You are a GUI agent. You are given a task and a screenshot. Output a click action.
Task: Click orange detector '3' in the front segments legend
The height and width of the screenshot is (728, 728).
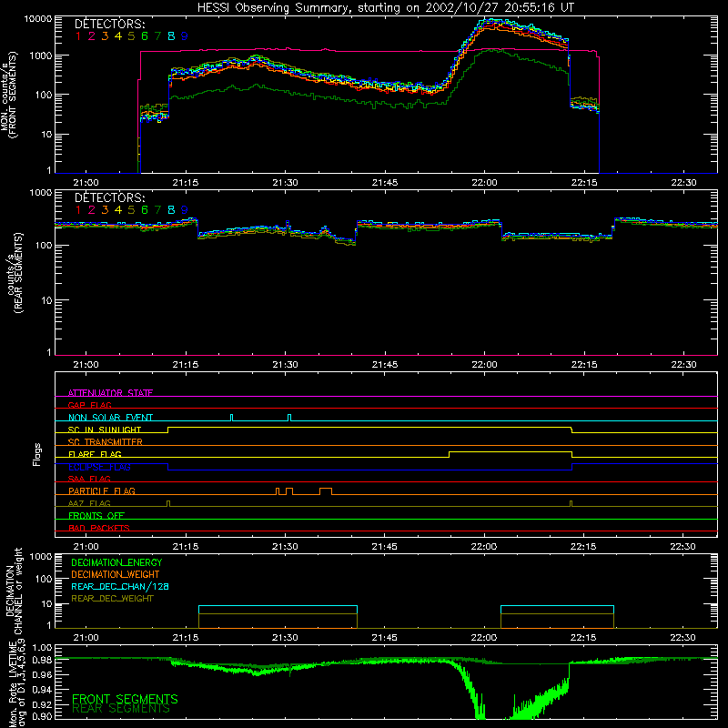click(x=105, y=36)
